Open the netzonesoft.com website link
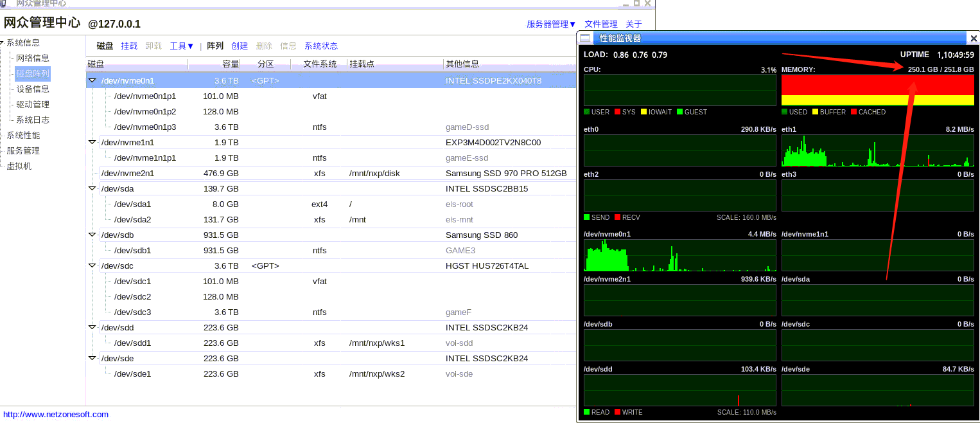The width and height of the screenshot is (980, 423). (56, 415)
